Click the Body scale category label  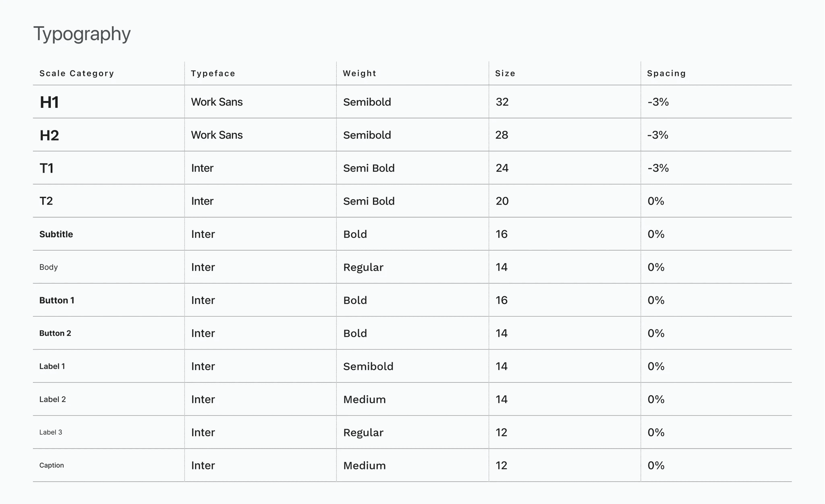click(48, 267)
